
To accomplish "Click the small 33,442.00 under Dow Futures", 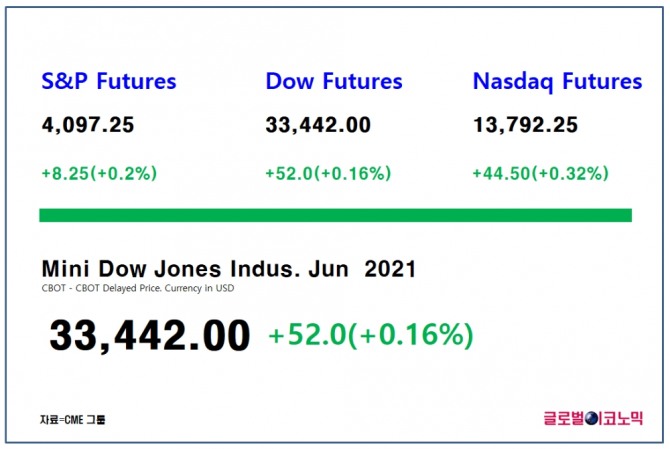I will 318,126.
